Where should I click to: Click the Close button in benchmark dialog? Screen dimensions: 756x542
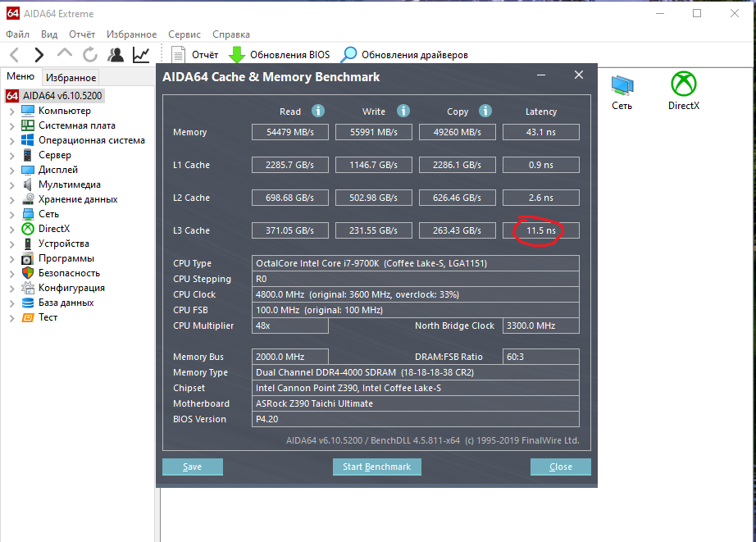pos(561,467)
